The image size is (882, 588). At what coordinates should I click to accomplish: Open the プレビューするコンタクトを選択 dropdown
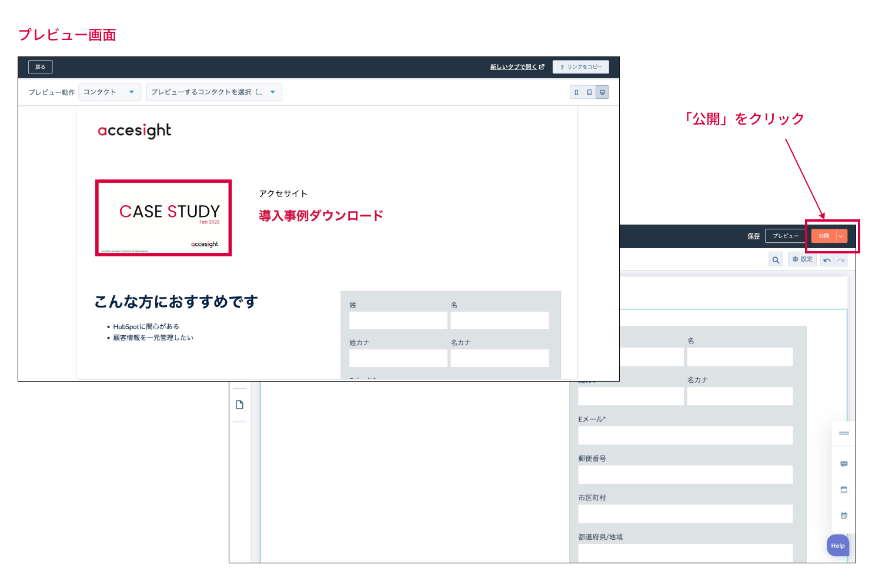click(214, 92)
